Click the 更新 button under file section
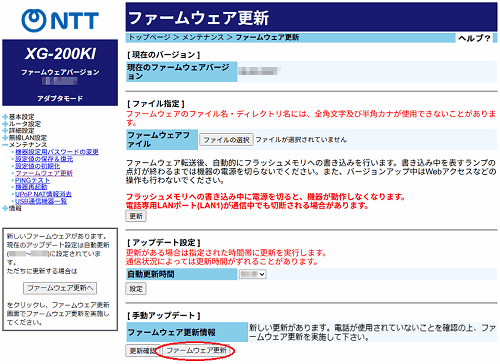Screen dimensions: 500x364 tap(136, 216)
